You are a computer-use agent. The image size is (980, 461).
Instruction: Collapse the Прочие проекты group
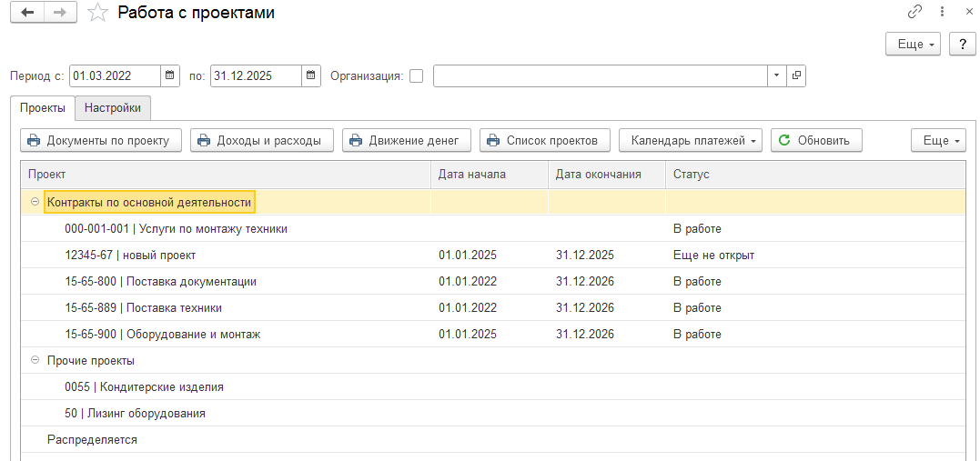pos(35,360)
